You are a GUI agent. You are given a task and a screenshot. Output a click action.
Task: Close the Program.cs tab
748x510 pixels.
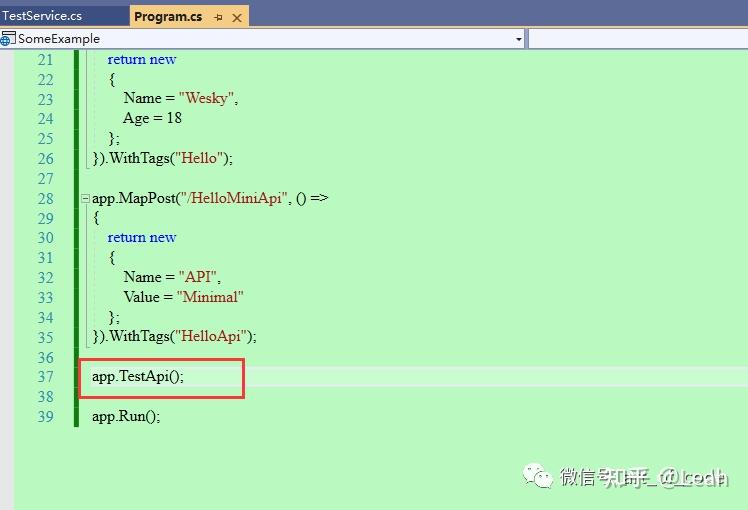(x=237, y=18)
